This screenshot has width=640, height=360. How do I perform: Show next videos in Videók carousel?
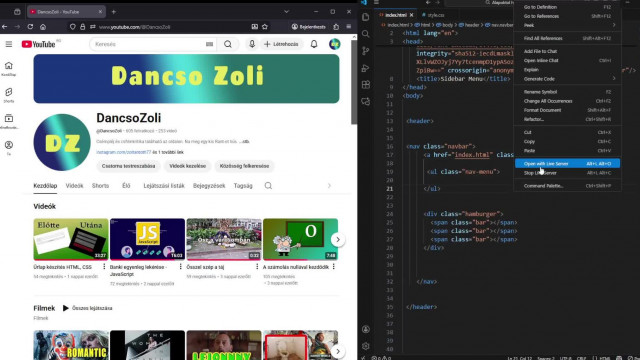coord(338,240)
